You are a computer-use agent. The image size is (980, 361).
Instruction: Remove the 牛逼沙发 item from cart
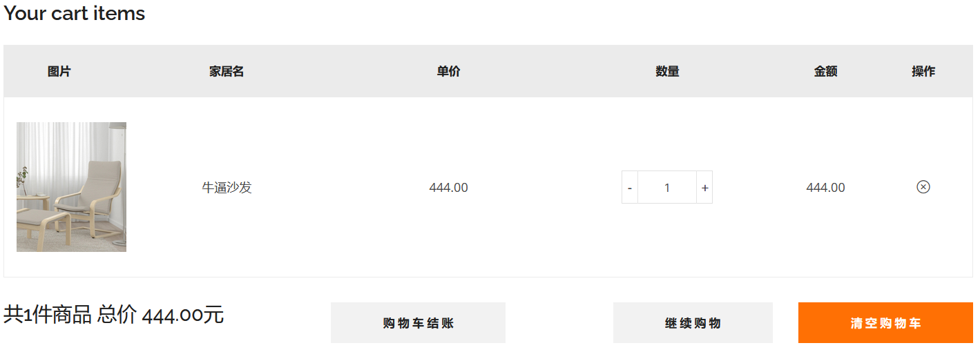923,187
